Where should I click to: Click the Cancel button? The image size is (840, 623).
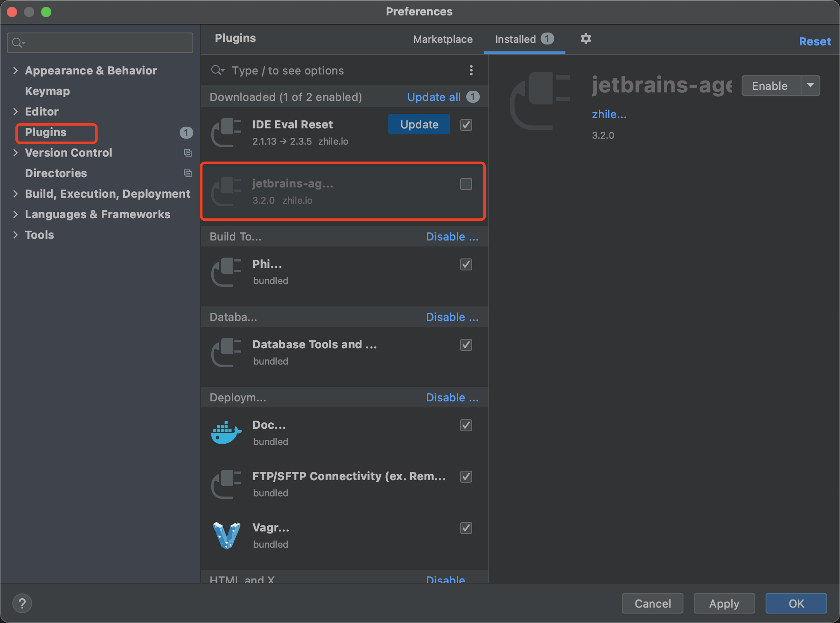pos(653,603)
